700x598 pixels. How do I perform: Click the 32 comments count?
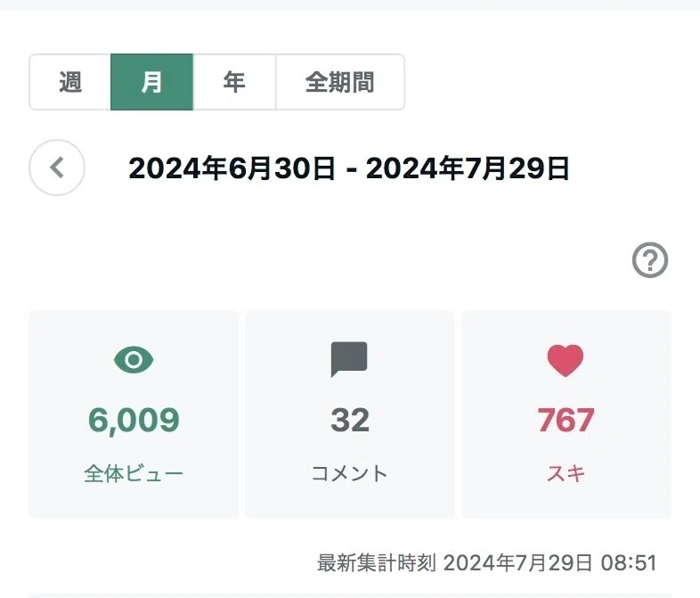350,421
